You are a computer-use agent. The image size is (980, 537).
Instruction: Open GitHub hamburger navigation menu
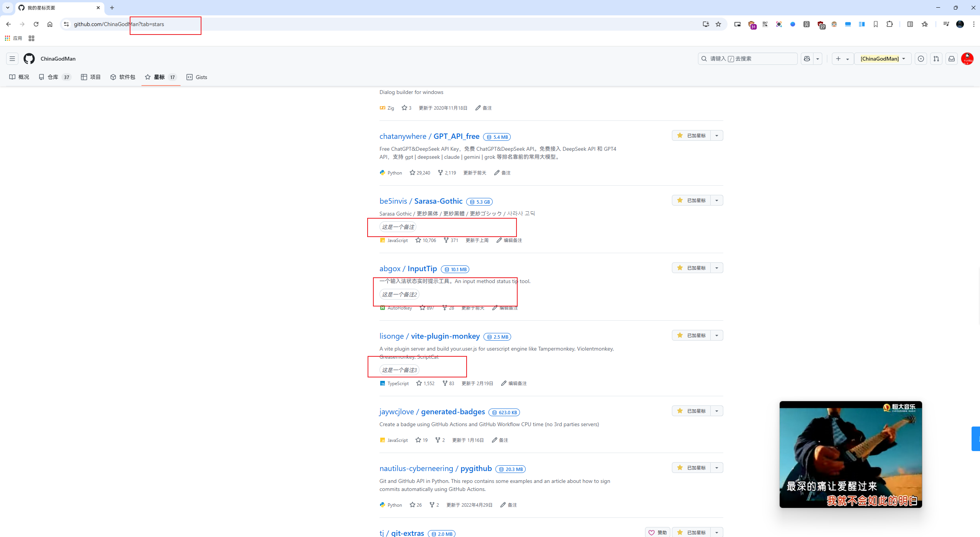(x=12, y=59)
